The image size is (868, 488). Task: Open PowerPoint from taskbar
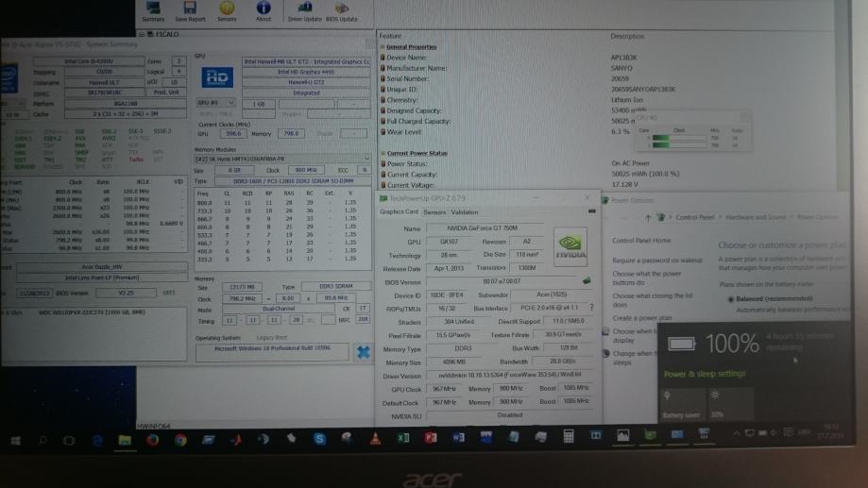click(431, 438)
